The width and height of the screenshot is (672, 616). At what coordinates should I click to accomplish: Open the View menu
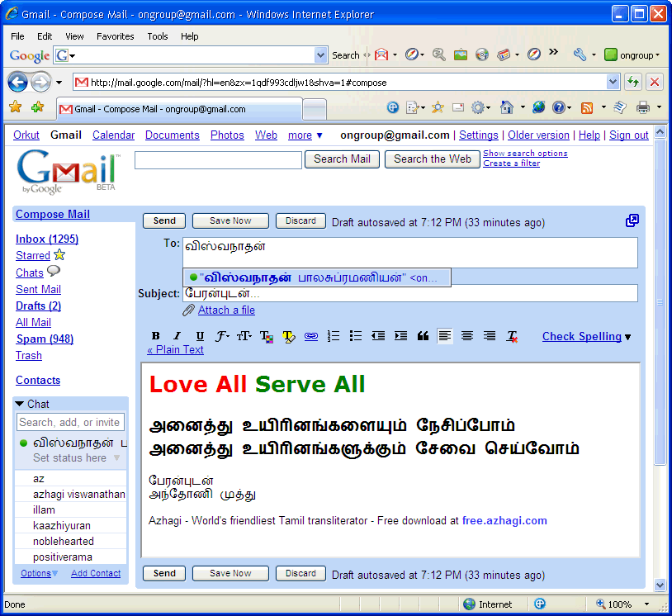coord(74,36)
